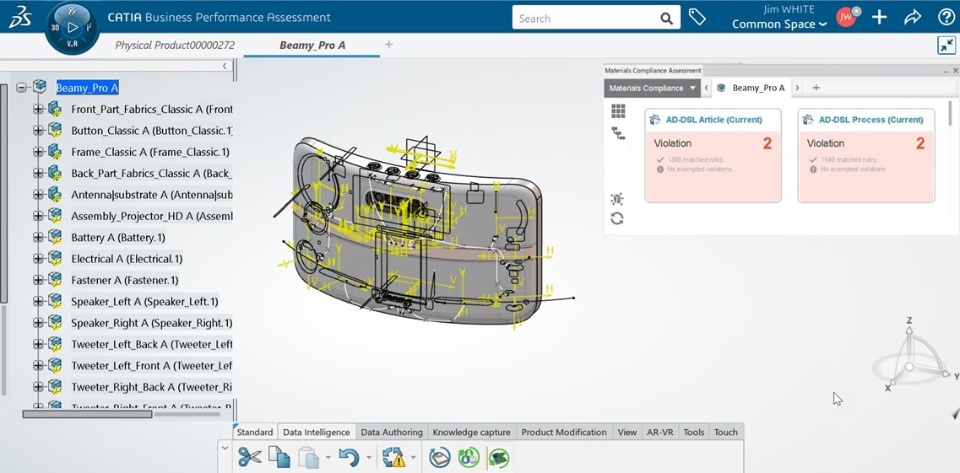Open the Physical Product00000272 tab
The image size is (960, 473).
tap(175, 45)
